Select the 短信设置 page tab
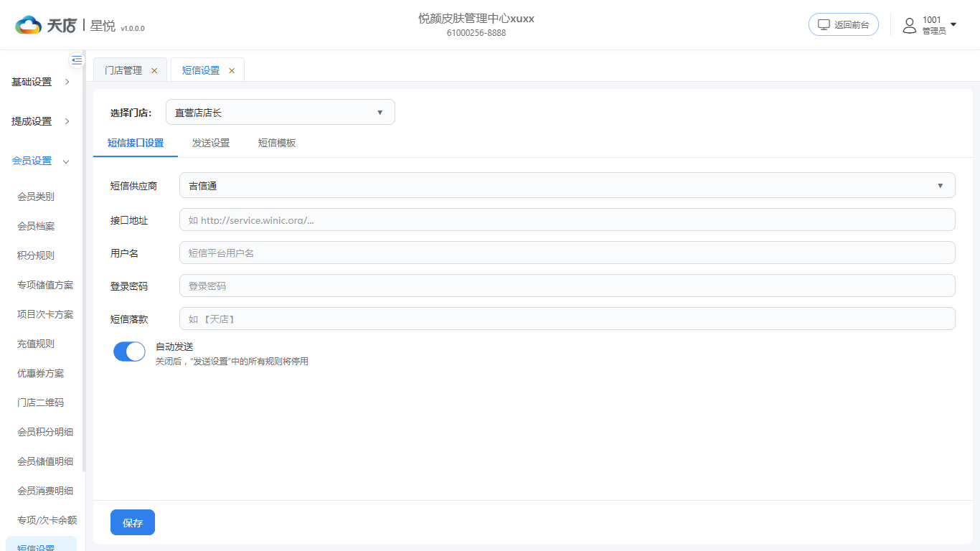 [201, 70]
